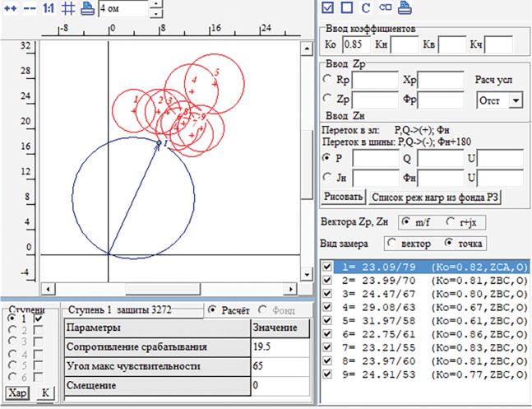
Task: Click the Хар button
Action: [17, 393]
